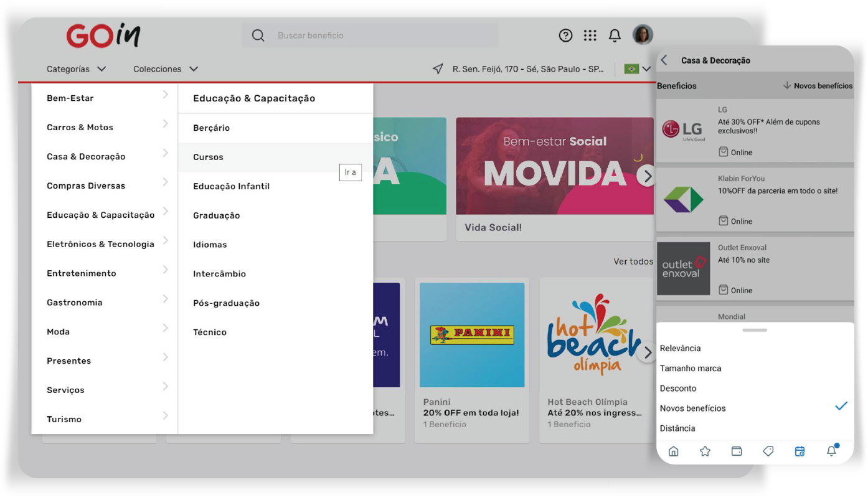Expand the Compras Diversas category
This screenshot has width=868, height=500.
[x=105, y=186]
